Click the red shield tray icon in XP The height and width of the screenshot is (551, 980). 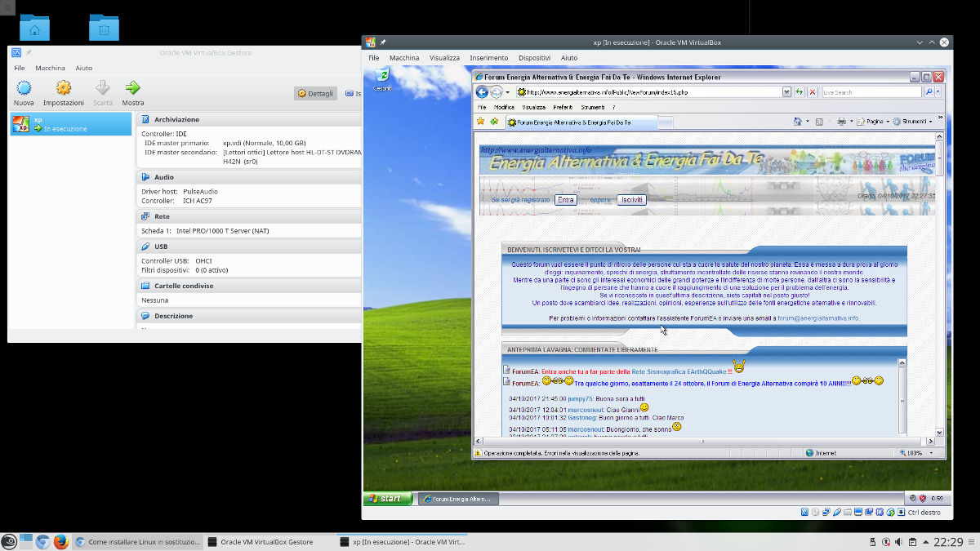tap(922, 498)
